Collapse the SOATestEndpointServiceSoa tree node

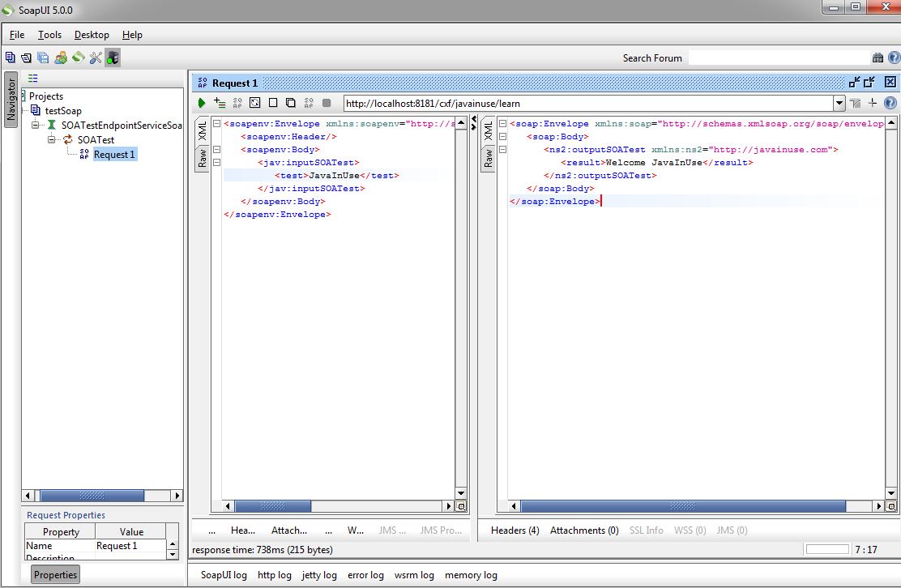pyautogui.click(x=35, y=125)
